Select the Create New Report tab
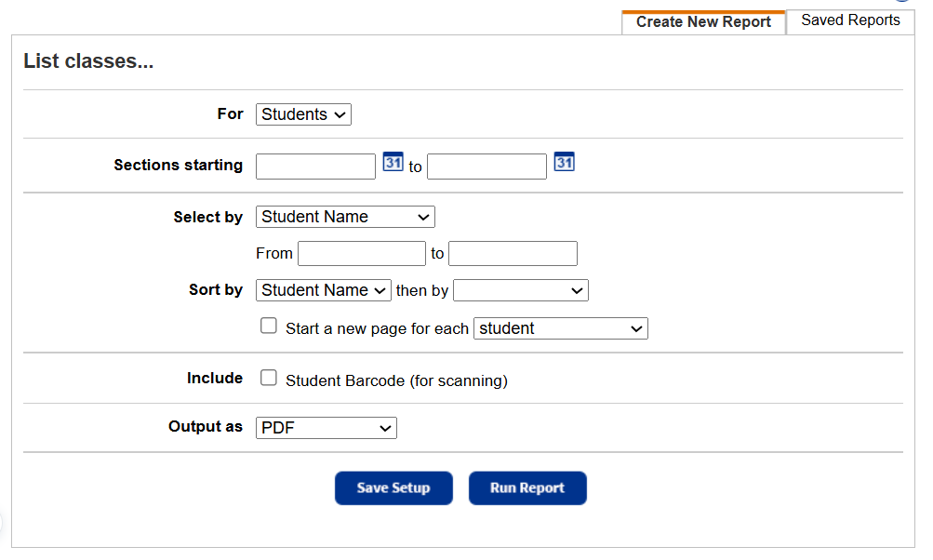Viewport: 933px width, 560px height. pos(702,21)
